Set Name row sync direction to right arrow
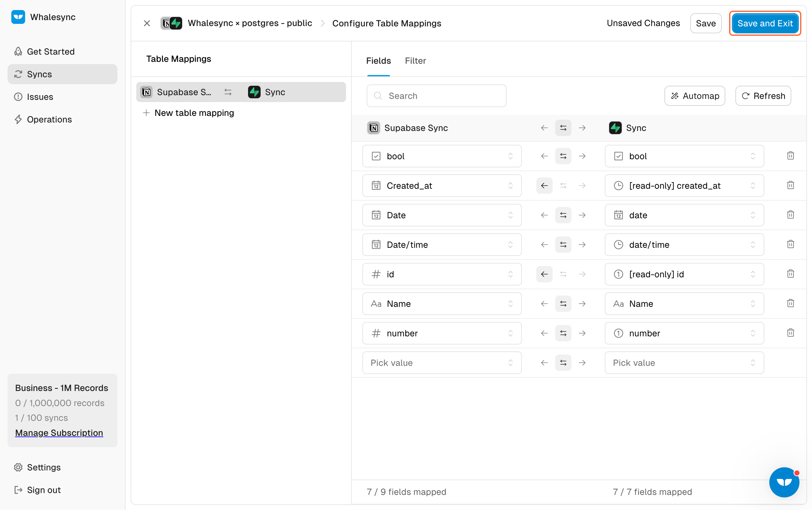 point(582,304)
